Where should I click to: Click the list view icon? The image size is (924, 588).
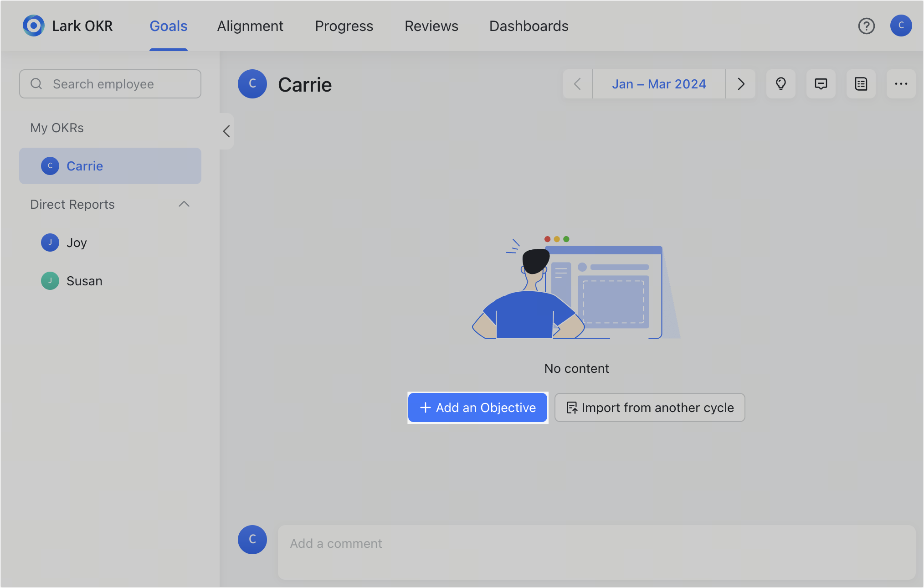(x=861, y=84)
